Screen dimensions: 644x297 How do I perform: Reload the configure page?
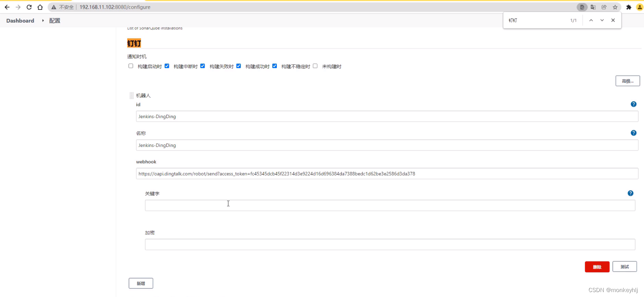click(x=29, y=7)
